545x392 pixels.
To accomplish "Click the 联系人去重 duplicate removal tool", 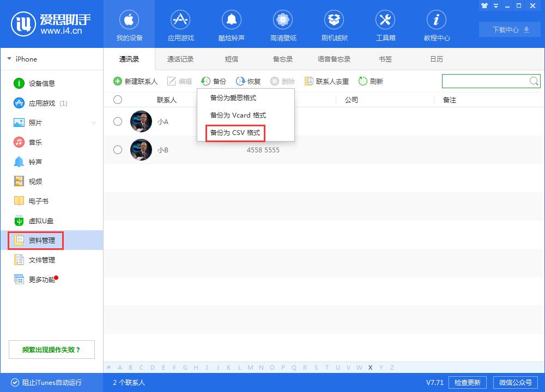I will click(x=326, y=81).
